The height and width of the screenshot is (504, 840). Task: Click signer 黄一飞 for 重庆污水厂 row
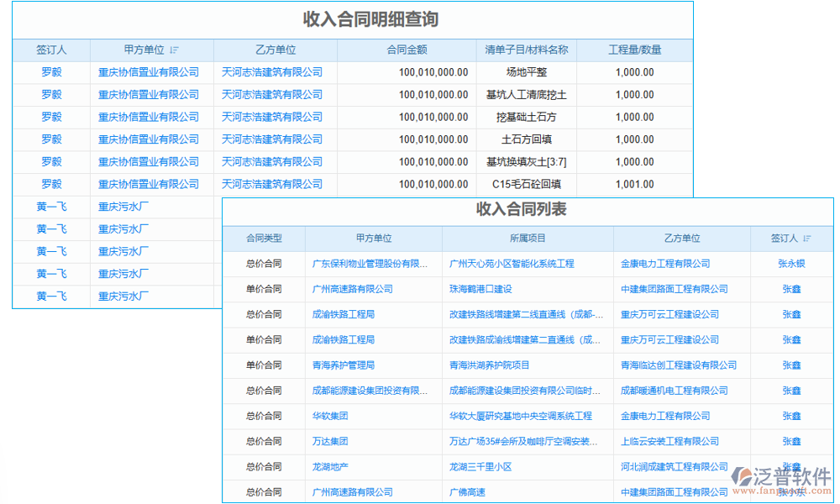pos(53,206)
